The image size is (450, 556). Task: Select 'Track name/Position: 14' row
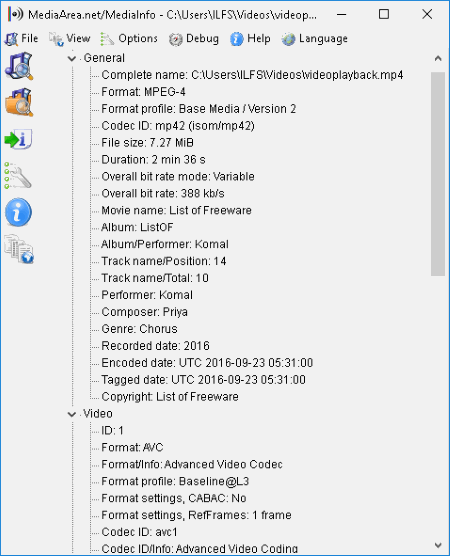click(164, 261)
